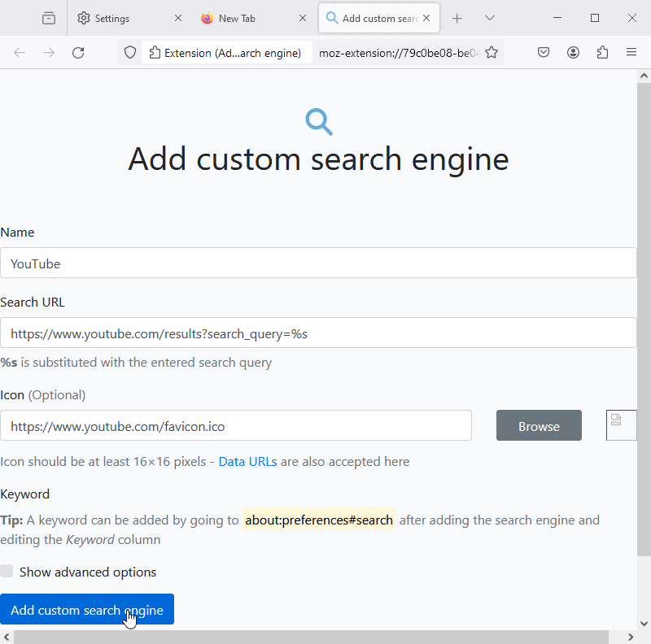Screen dimensions: 651x644
Task: Click the Add custom search engine heading
Action: click(318, 159)
